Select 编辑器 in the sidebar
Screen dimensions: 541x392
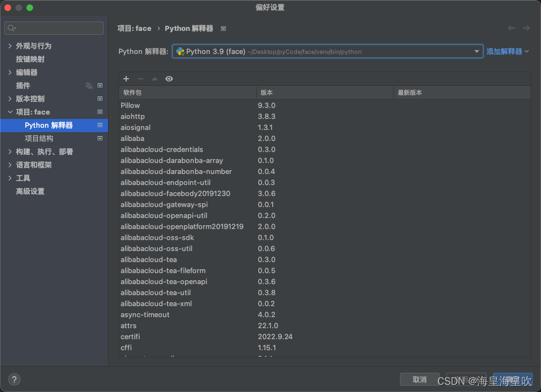29,72
